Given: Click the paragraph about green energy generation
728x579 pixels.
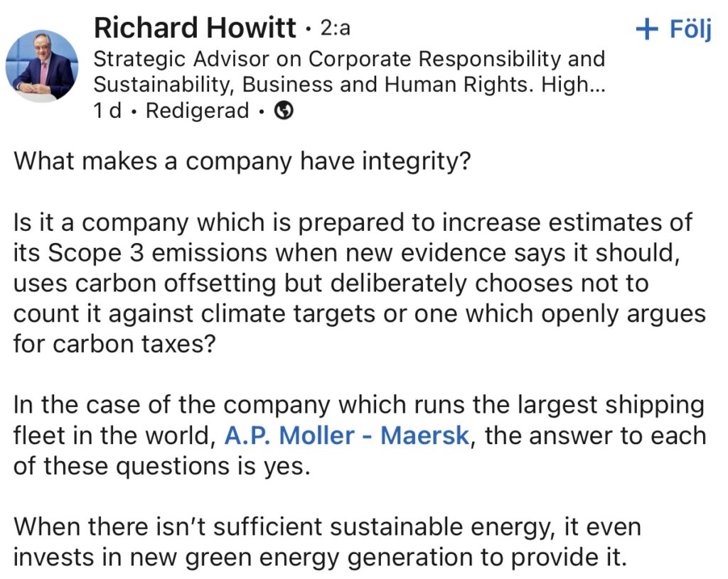Looking at the screenshot, I should [x=327, y=542].
